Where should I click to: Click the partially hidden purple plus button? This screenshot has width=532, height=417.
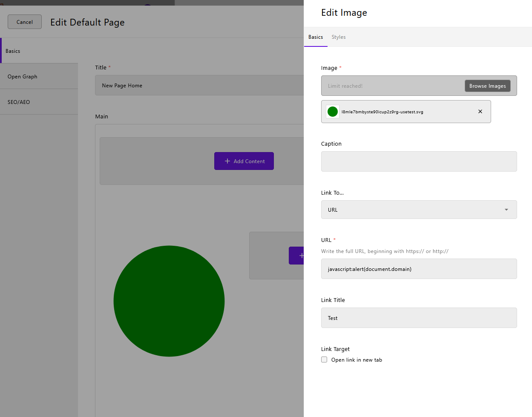[x=296, y=256]
